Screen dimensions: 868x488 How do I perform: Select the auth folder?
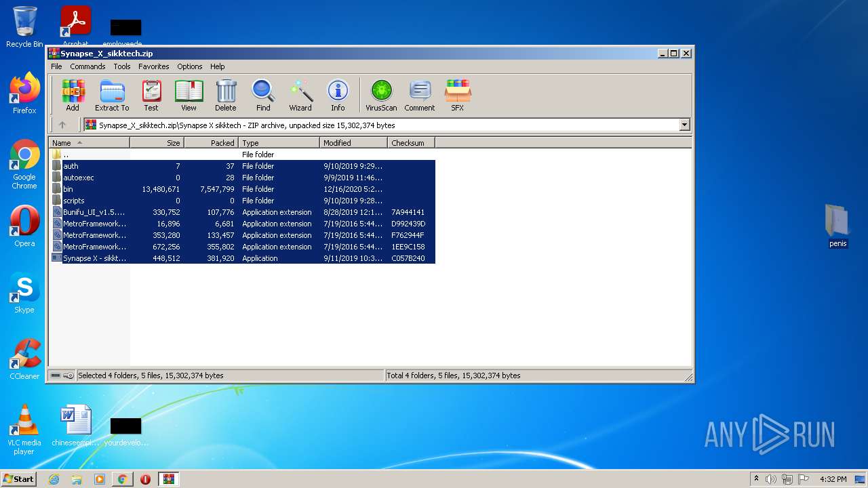tap(242, 166)
